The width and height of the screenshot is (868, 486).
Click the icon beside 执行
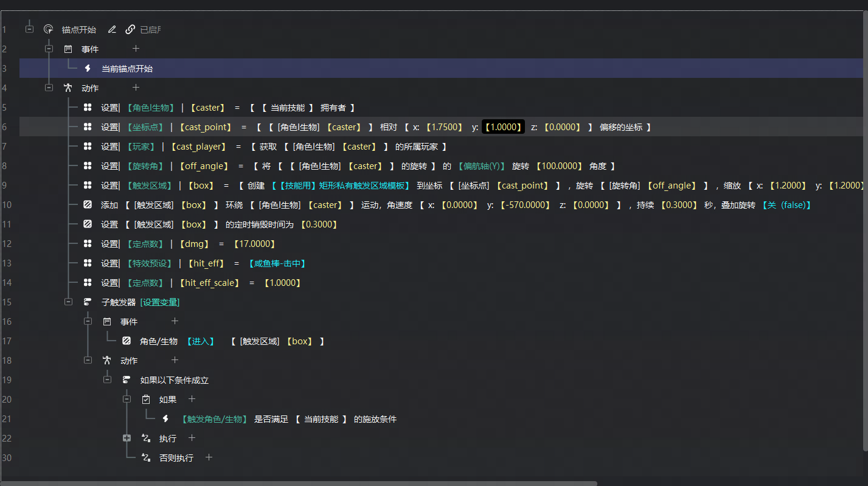(x=146, y=438)
